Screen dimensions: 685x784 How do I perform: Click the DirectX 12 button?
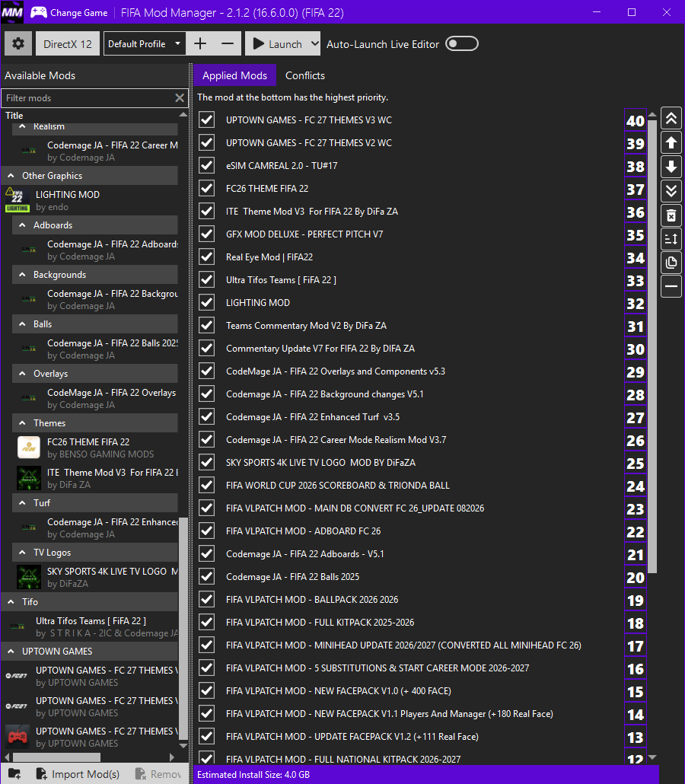tap(68, 44)
